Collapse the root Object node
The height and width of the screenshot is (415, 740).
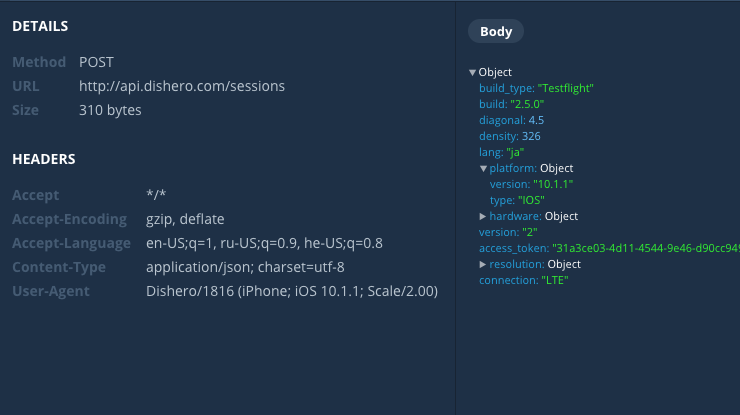coord(472,72)
